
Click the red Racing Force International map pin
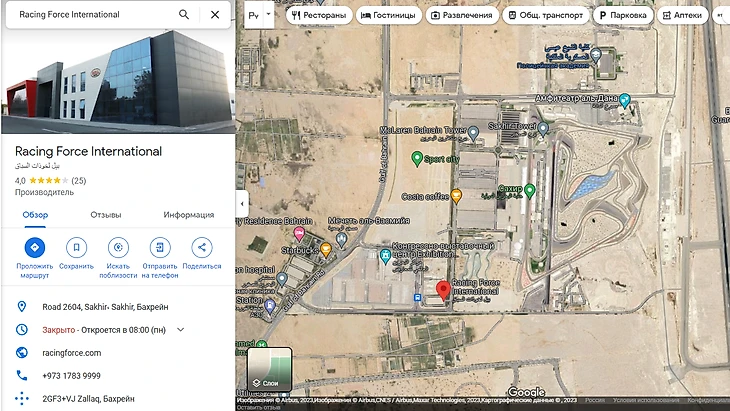tap(443, 290)
